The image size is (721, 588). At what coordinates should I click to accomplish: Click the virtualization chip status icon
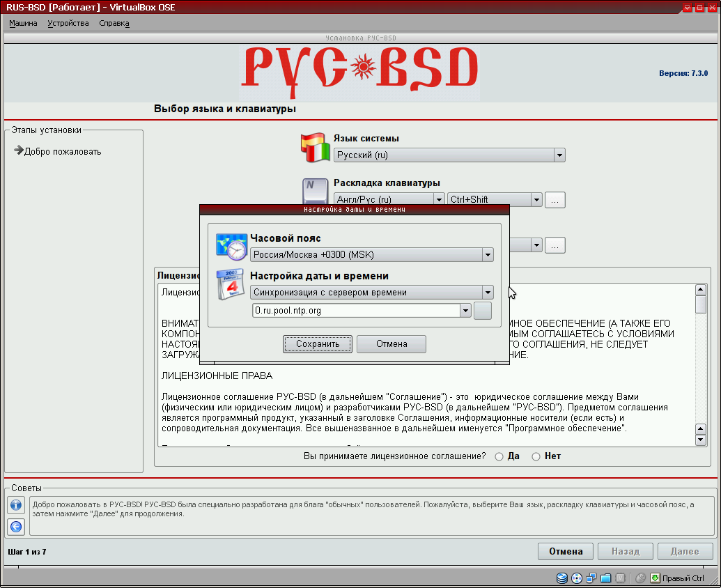[x=620, y=578]
